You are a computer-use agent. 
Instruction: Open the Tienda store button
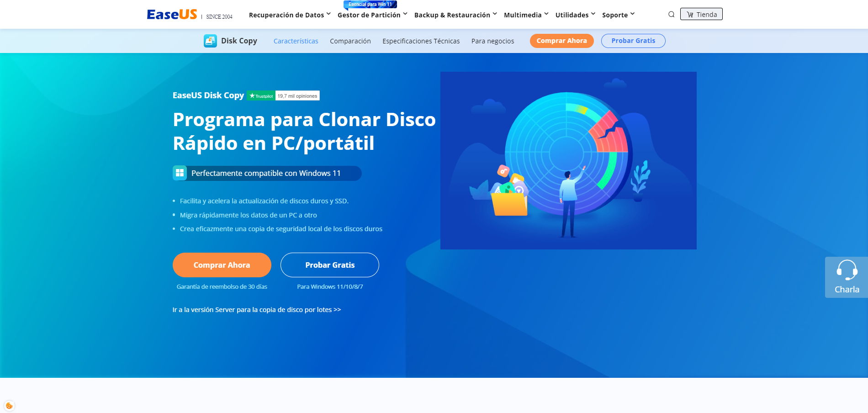point(701,14)
